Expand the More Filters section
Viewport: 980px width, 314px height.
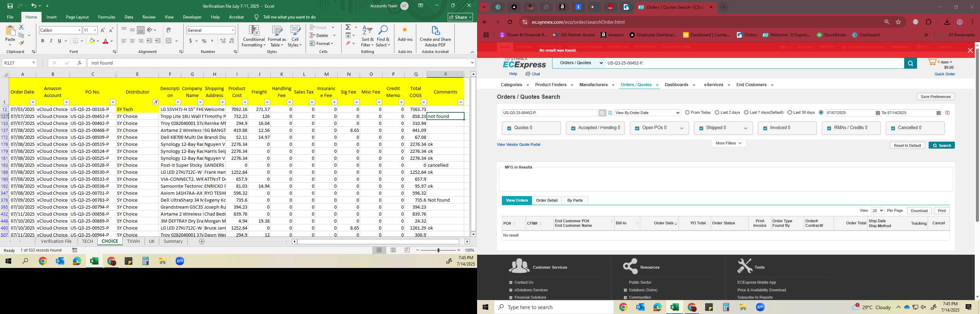(729, 143)
